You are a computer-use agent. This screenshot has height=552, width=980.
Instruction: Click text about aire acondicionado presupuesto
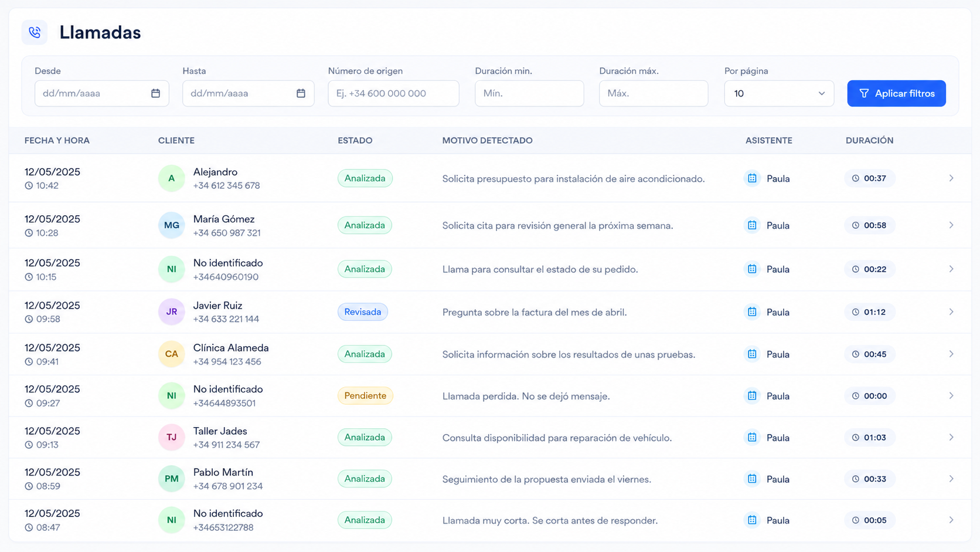(574, 179)
